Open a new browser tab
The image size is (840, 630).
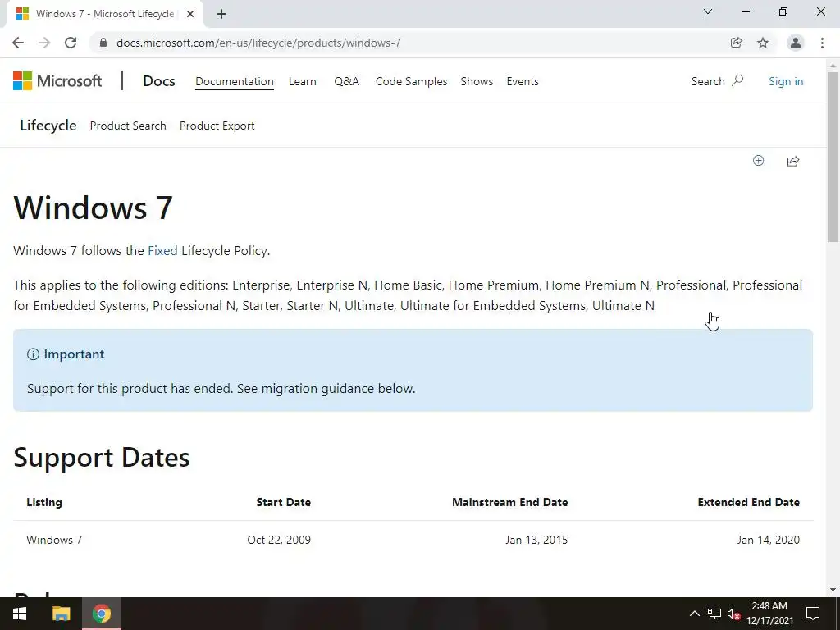221,14
